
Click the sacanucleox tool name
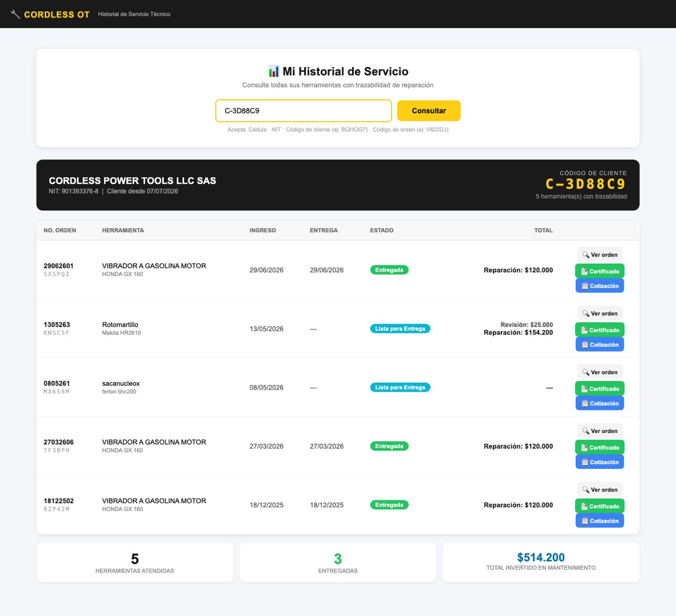tap(121, 383)
